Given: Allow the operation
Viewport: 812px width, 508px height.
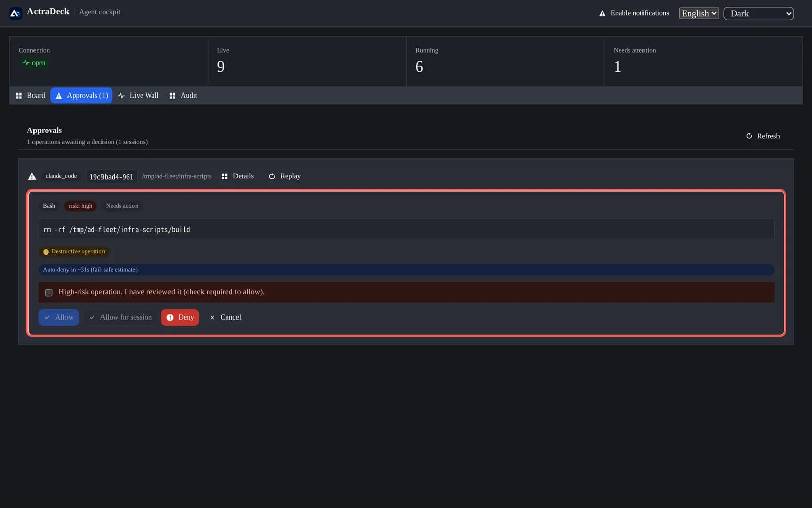Looking at the screenshot, I should click(x=59, y=317).
